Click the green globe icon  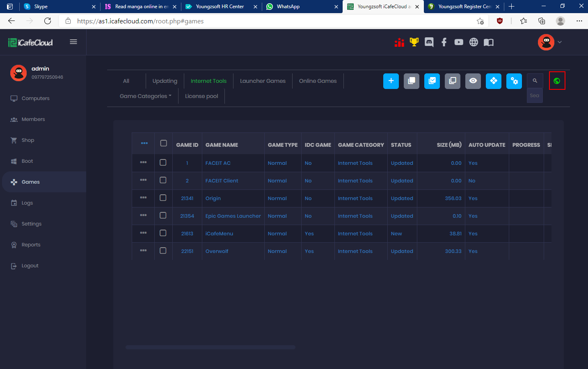557,81
